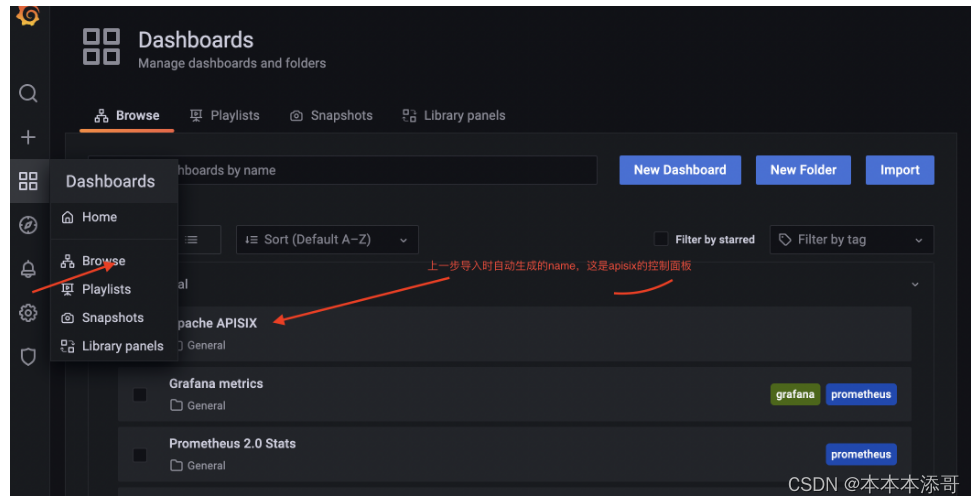Screen dimensions: 976x504
Task: Open the search icon in sidebar
Action: pos(28,94)
